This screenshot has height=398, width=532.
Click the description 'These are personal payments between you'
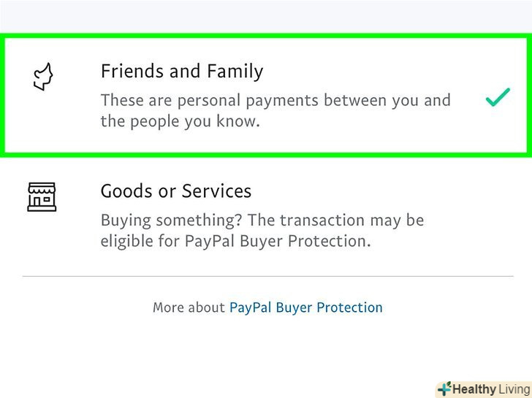click(275, 100)
